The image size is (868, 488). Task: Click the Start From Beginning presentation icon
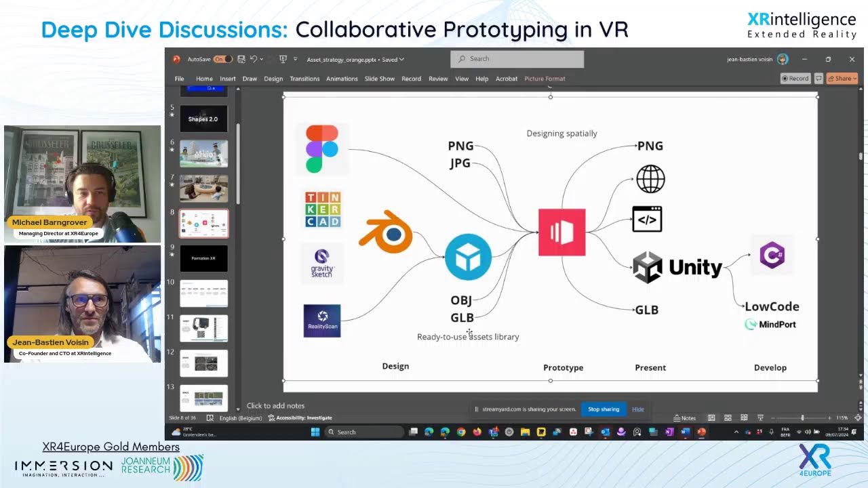(283, 59)
